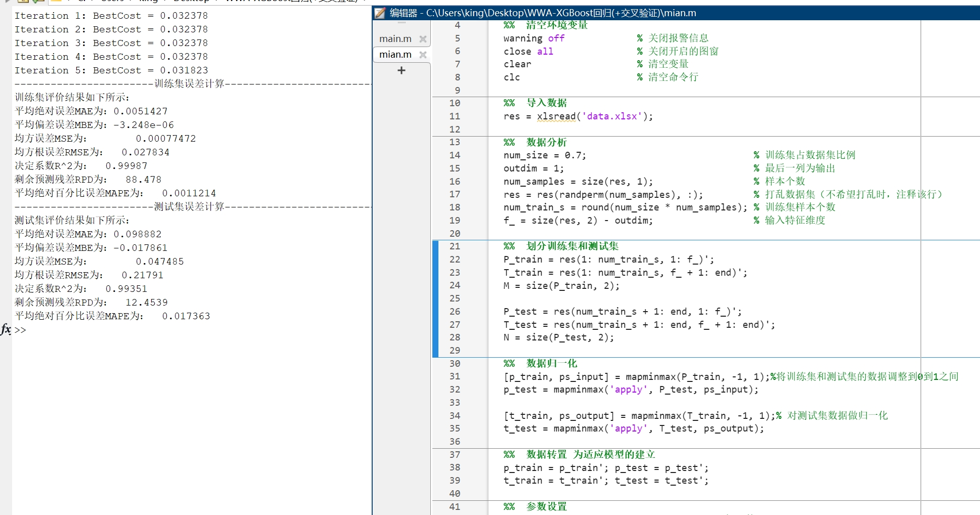Image resolution: width=980 pixels, height=515 pixels.
Task: Click the + button to create a new file tab
Action: (401, 70)
